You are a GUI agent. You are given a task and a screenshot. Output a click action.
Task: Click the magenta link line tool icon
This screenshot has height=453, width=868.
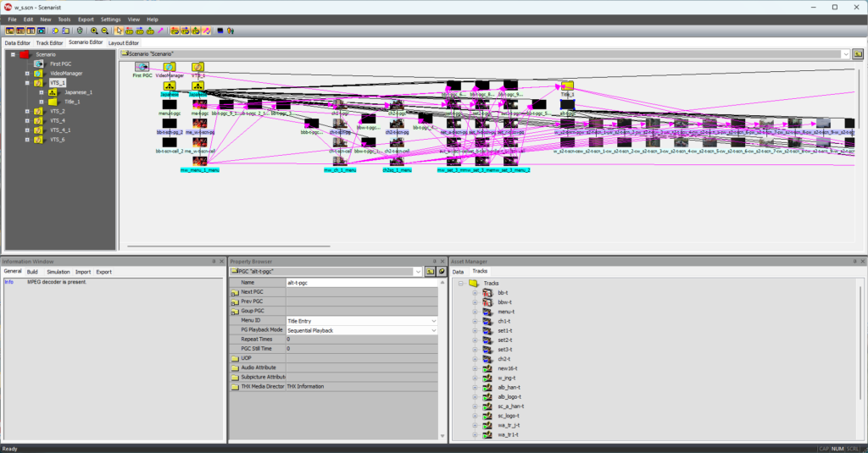click(x=160, y=31)
